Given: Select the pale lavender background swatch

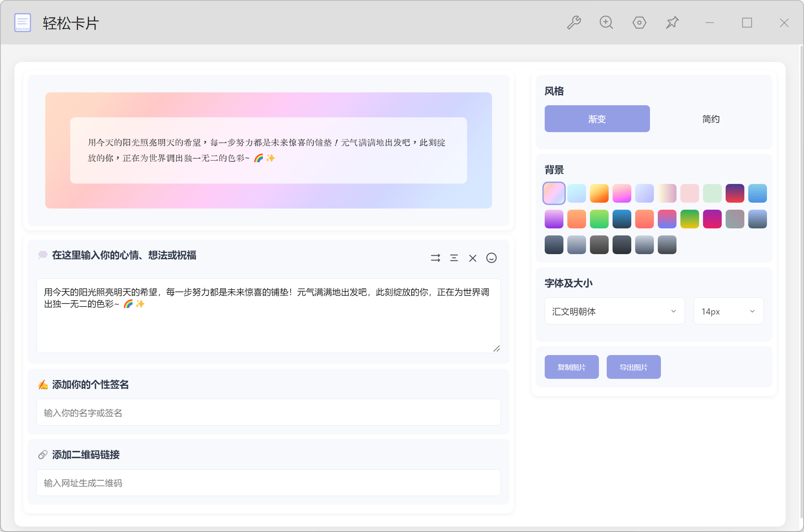Looking at the screenshot, I should click(645, 193).
